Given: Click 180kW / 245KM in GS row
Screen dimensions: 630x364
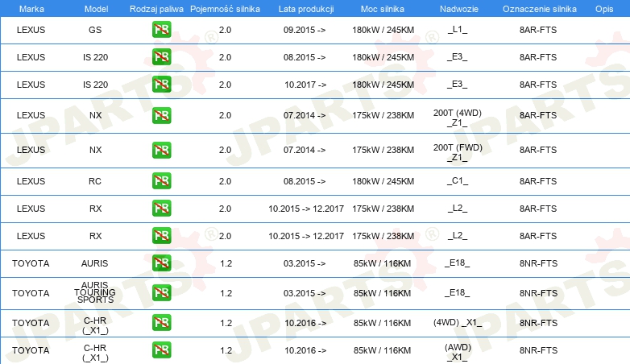Looking at the screenshot, I should coord(383,30).
